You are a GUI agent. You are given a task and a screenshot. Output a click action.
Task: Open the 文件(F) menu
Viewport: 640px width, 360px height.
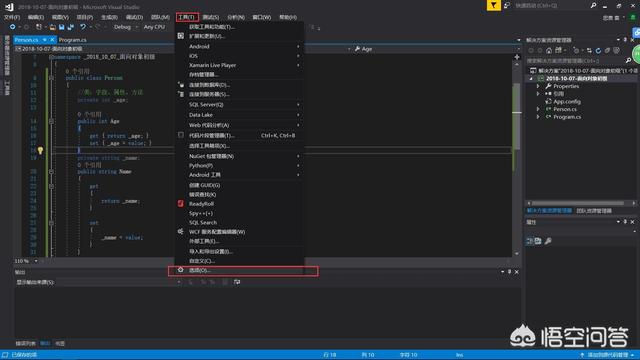(x=12, y=17)
